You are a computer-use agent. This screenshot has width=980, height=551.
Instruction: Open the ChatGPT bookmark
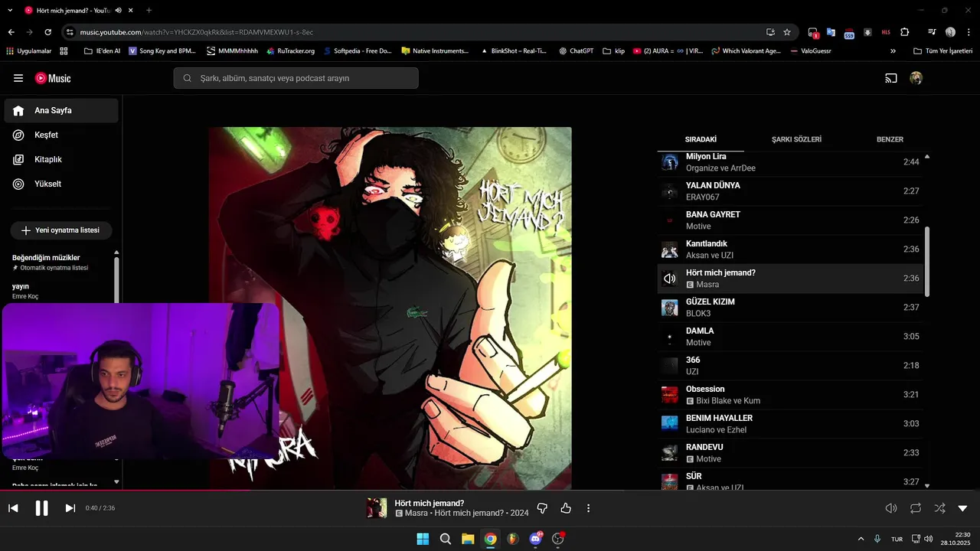576,51
